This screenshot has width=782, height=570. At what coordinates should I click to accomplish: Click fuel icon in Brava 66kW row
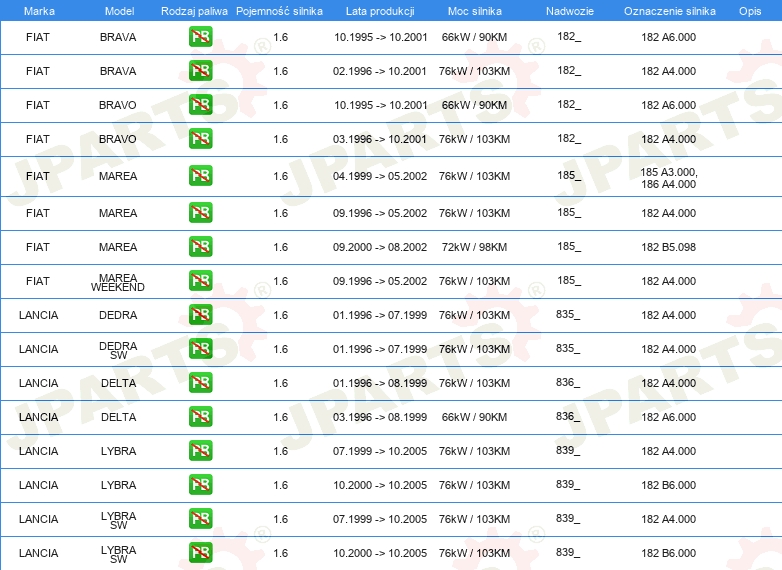point(200,37)
